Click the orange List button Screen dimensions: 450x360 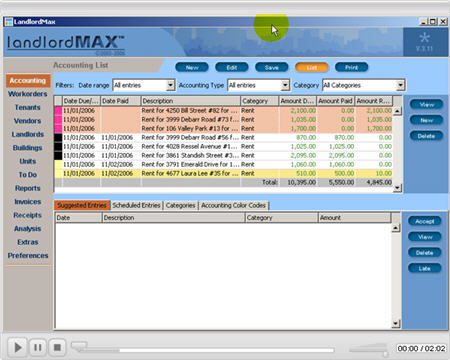pos(312,67)
